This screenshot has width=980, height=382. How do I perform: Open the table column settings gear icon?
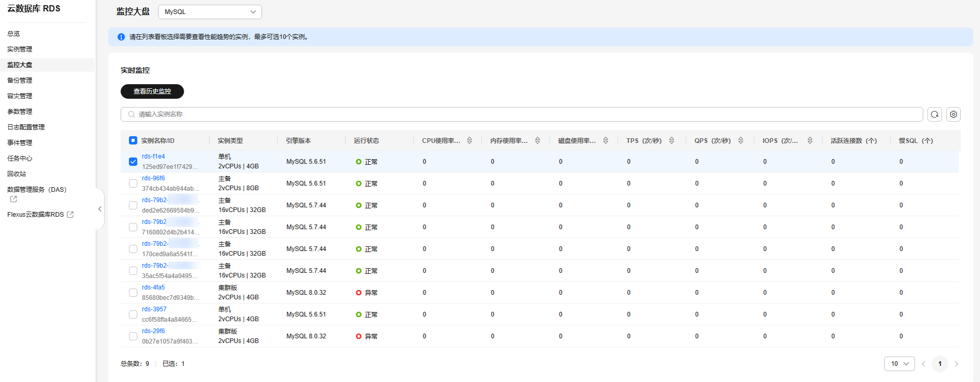coord(953,114)
